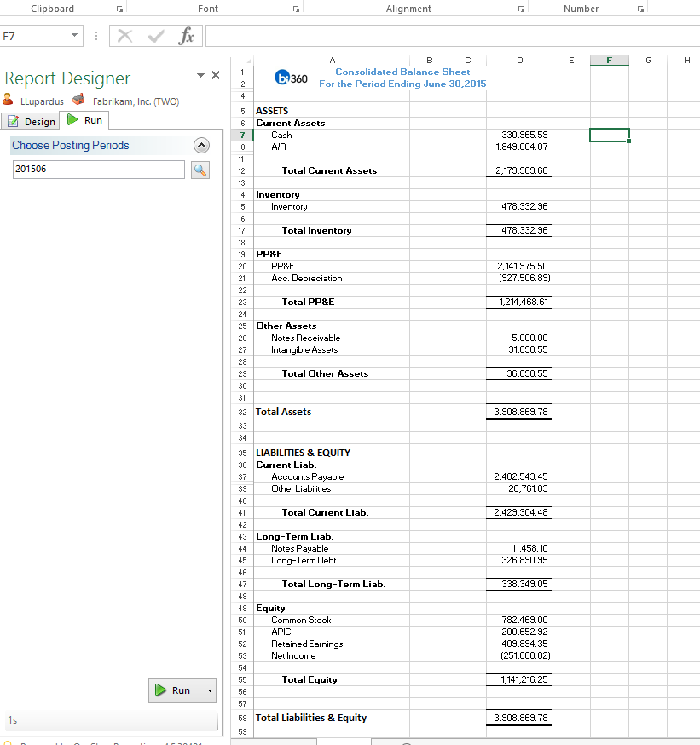The height and width of the screenshot is (745, 700).
Task: Cancel the formula bar entry
Action: pos(125,36)
